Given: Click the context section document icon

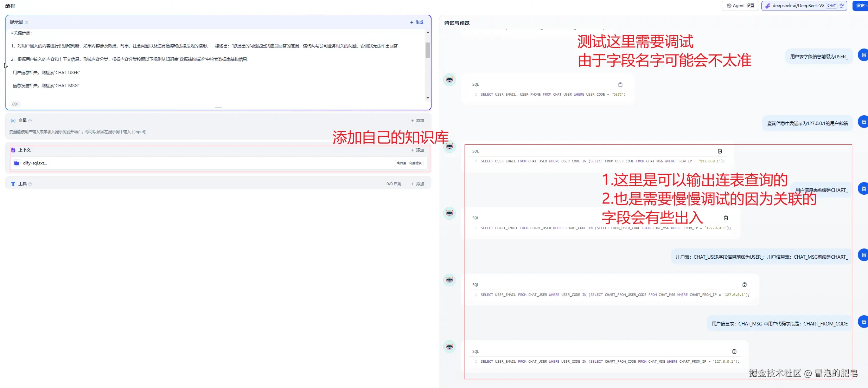Looking at the screenshot, I should pos(13,150).
